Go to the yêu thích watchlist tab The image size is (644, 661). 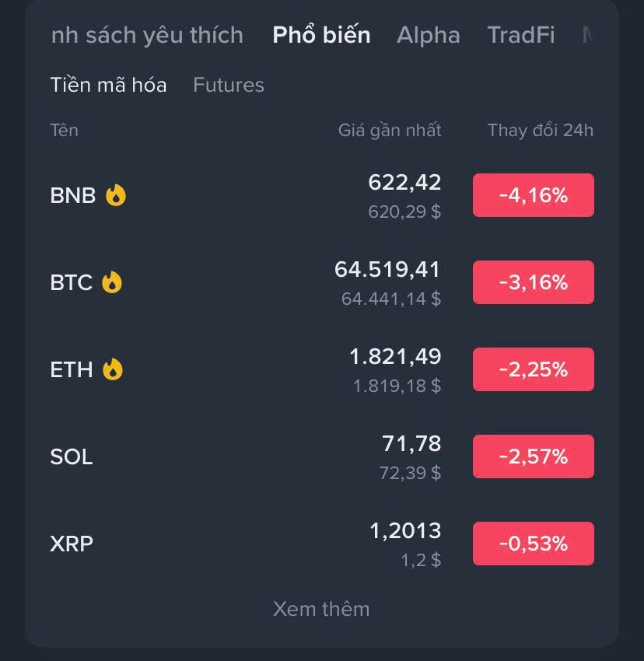pos(147,35)
